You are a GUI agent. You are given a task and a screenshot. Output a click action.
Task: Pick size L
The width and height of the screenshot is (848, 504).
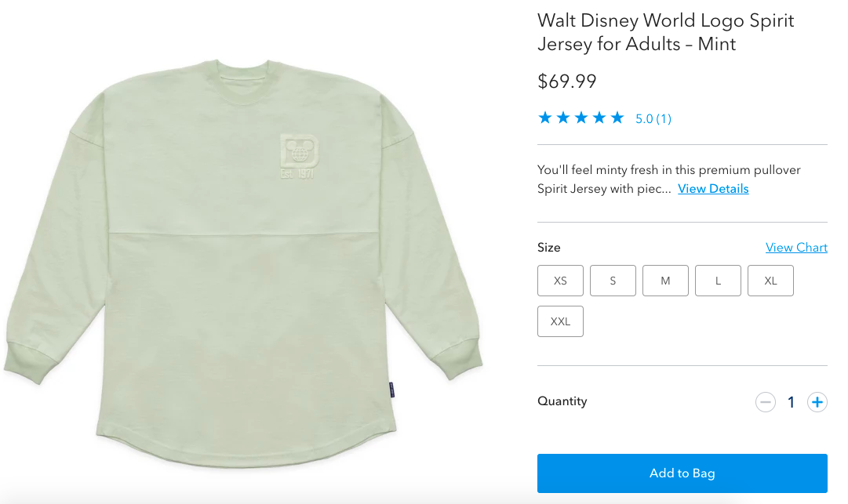tap(718, 281)
